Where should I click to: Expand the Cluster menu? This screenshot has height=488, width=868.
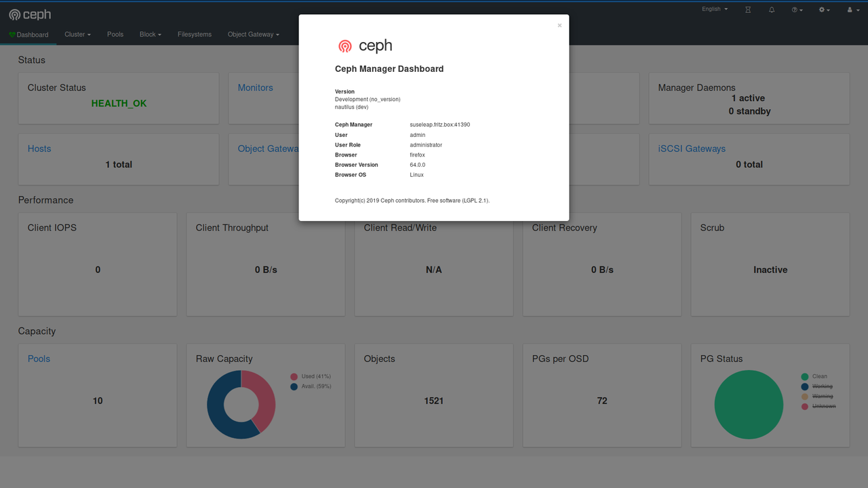coord(77,35)
